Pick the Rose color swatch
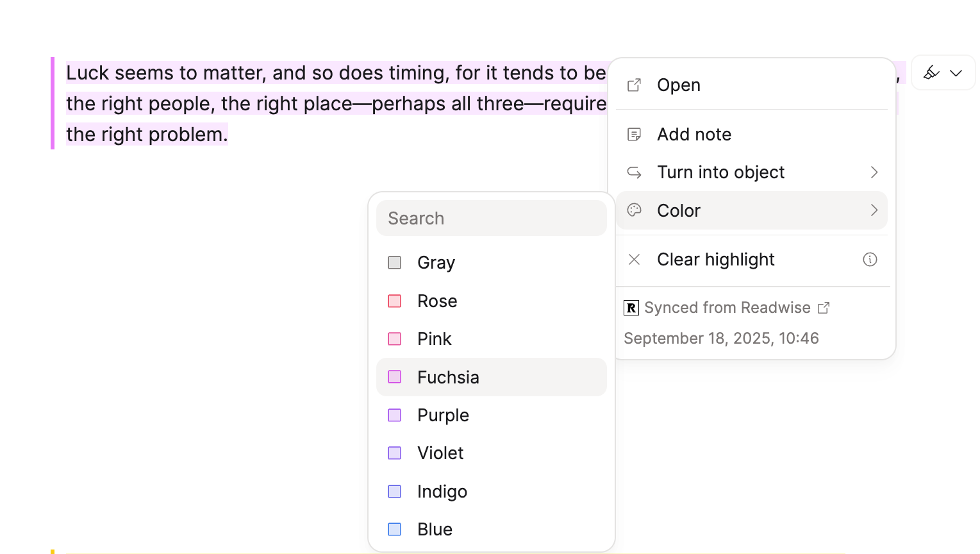This screenshot has height=554, width=980. click(x=395, y=301)
